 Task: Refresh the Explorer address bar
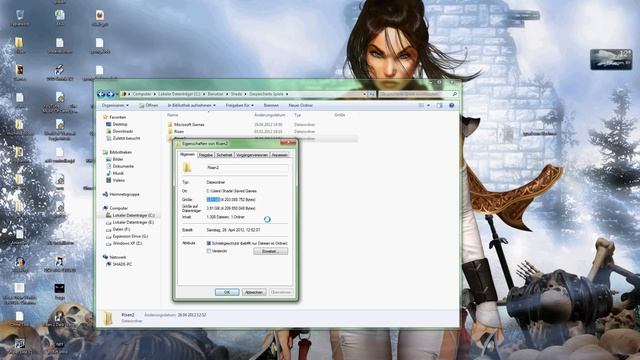tap(372, 94)
